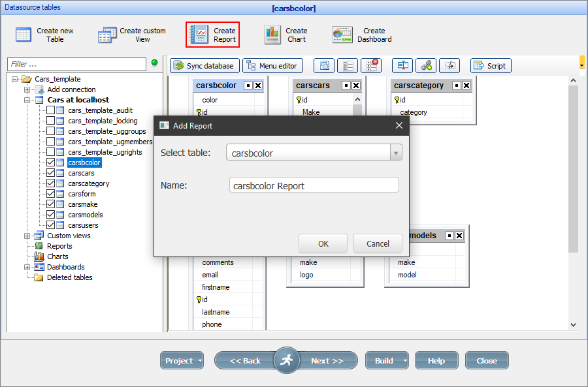Click the Create custom View icon
Image resolution: width=588 pixels, height=387 pixels.
(x=107, y=35)
